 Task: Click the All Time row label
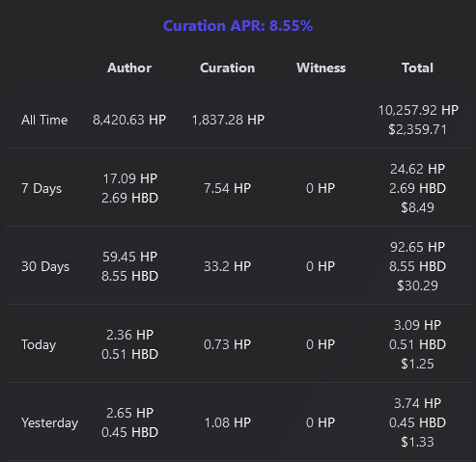tap(44, 120)
